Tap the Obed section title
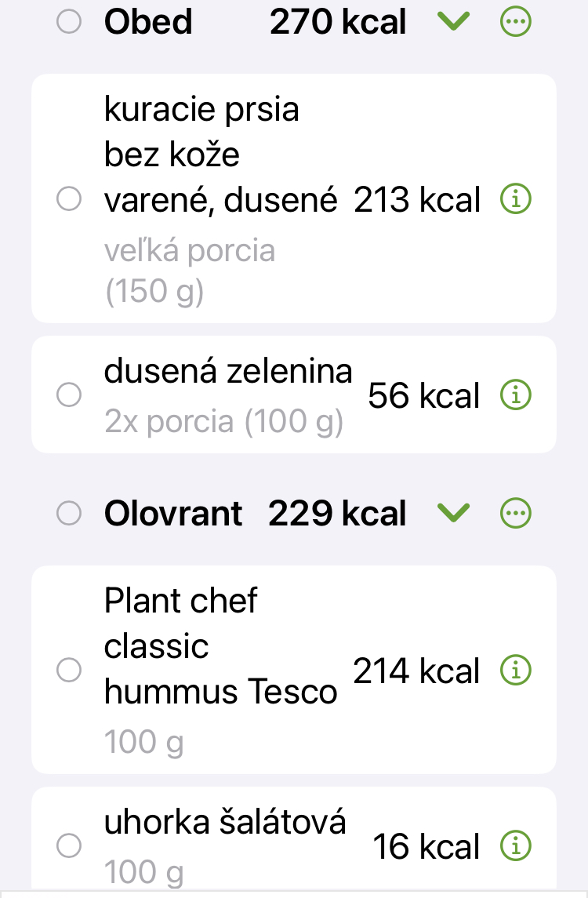Viewport: 588px width, 898px height. pos(148,23)
